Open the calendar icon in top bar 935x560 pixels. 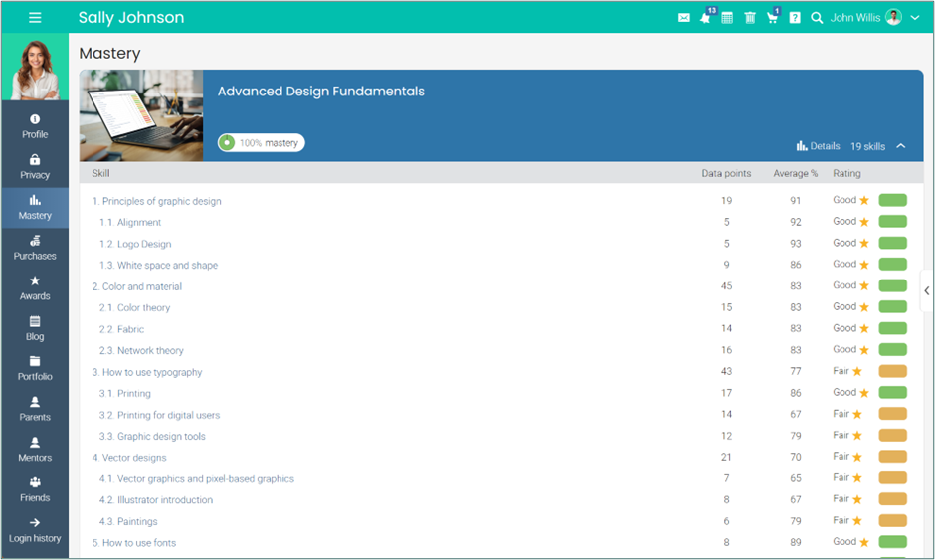(x=727, y=18)
